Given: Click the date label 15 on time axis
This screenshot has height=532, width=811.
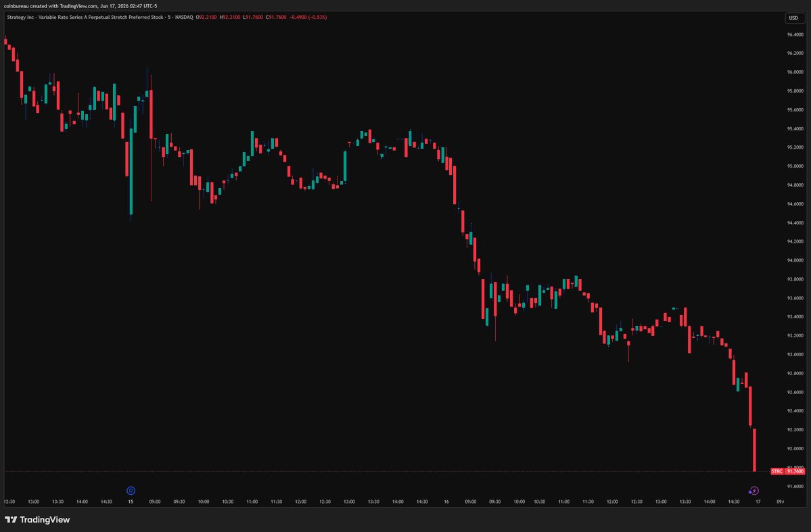Looking at the screenshot, I should (x=131, y=502).
